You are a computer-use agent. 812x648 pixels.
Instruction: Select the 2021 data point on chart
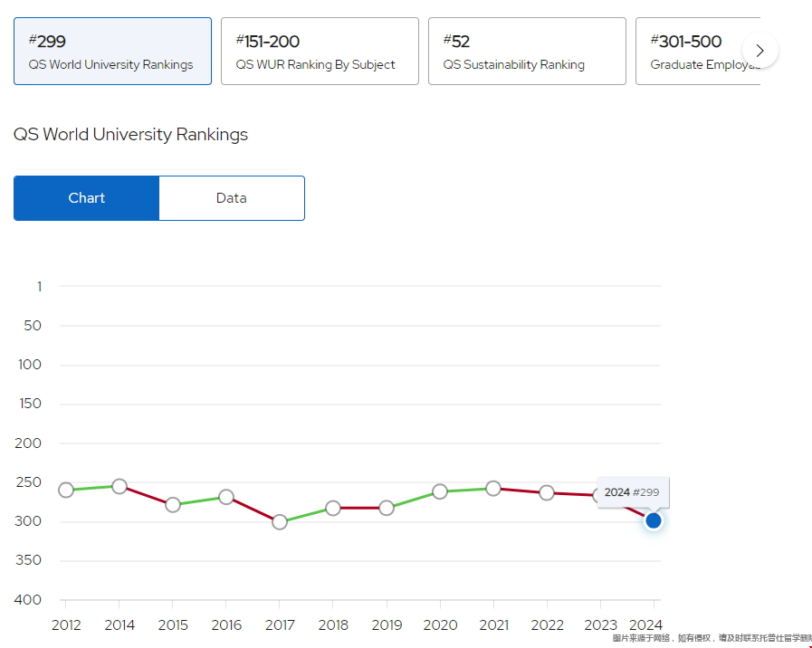tap(493, 488)
